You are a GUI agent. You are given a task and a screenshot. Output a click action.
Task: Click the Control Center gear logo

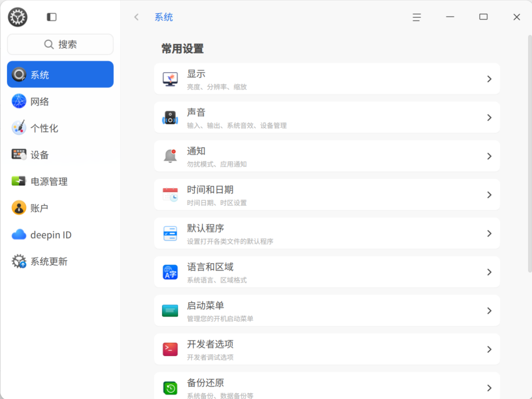18,17
